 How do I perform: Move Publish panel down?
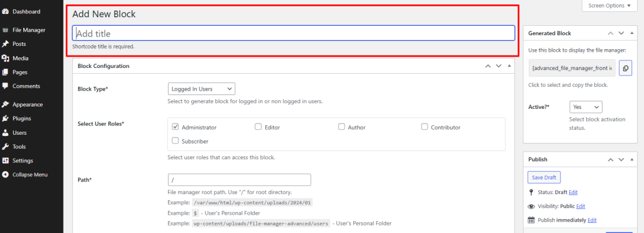[621, 159]
